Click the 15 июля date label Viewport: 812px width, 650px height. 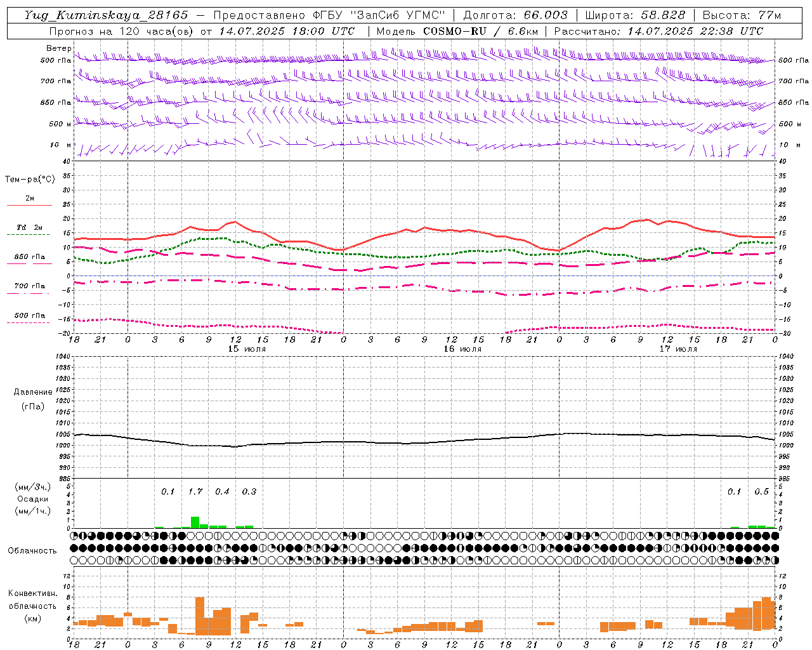(247, 349)
